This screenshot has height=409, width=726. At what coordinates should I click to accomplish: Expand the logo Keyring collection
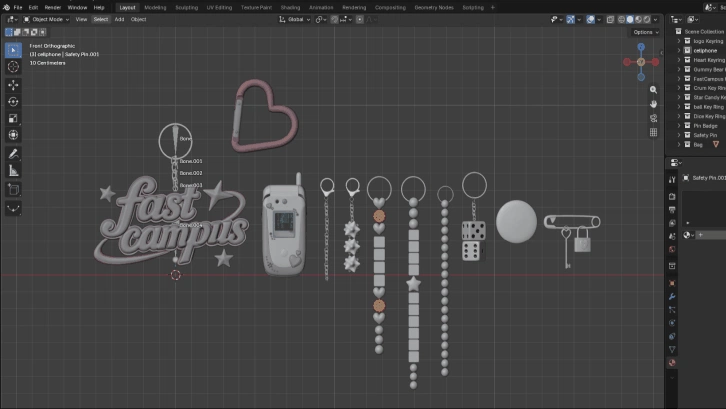[x=679, y=41]
